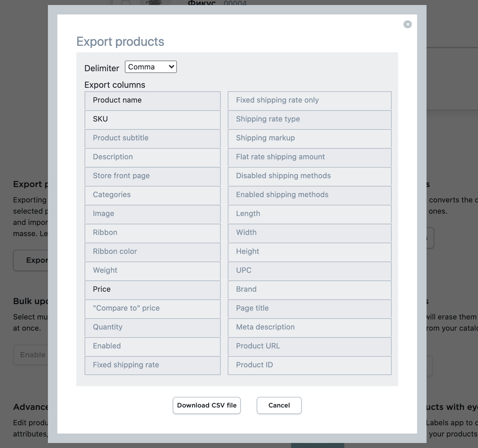Enable the UPC export column
Screen dimensions: 478x448
(x=309, y=271)
